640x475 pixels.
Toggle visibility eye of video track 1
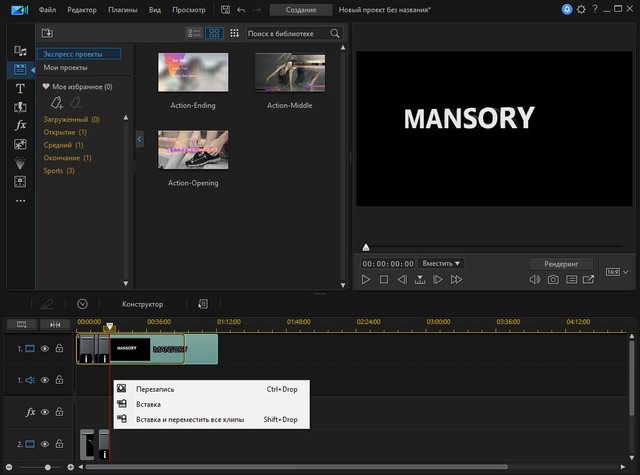coord(45,349)
